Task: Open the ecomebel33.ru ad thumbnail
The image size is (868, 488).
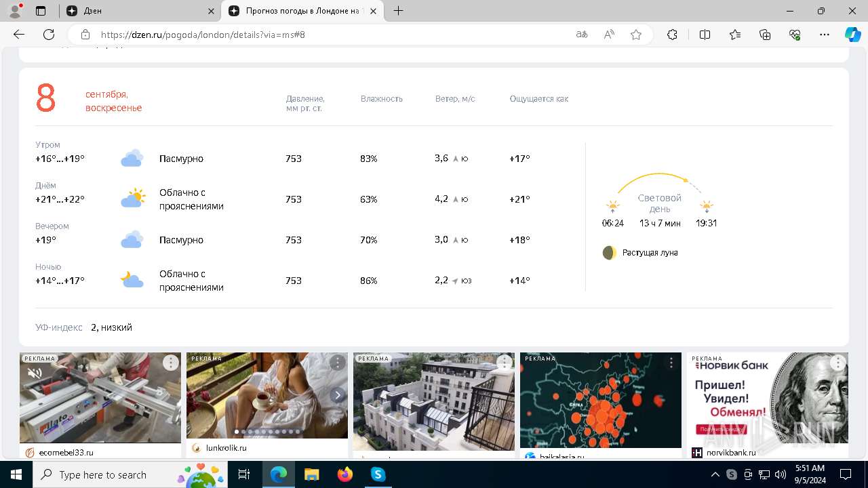Action: [x=100, y=398]
